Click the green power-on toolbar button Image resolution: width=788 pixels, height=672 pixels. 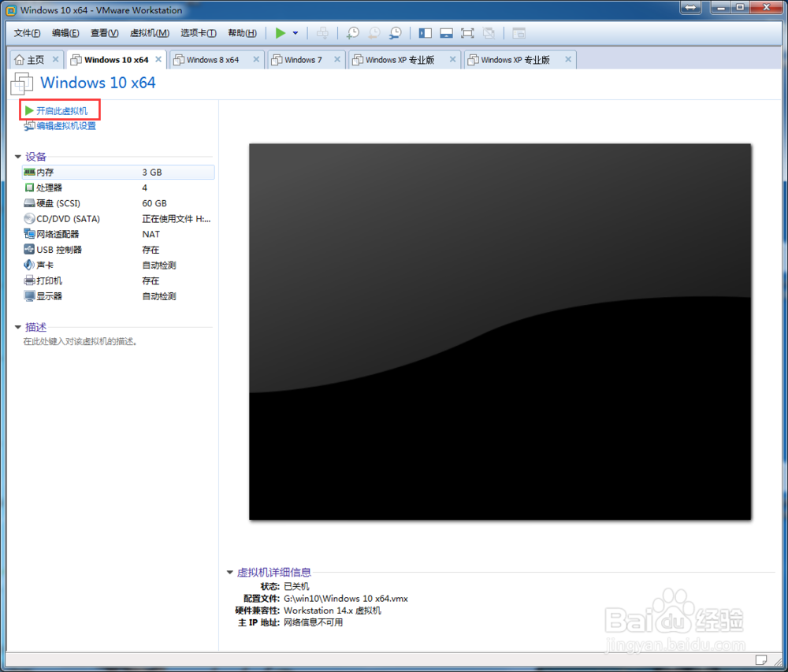(x=281, y=33)
